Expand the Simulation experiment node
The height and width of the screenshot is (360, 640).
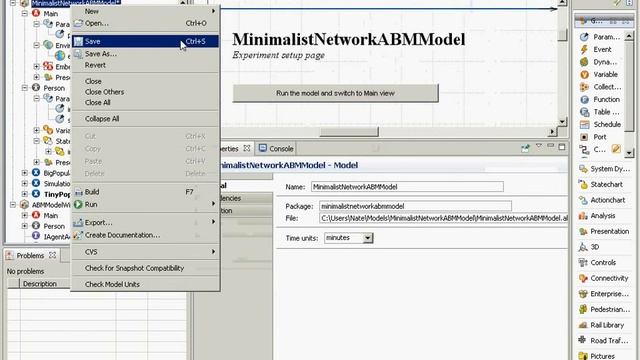25,183
